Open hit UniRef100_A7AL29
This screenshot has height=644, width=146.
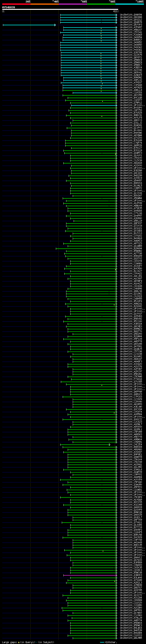[131, 618]
